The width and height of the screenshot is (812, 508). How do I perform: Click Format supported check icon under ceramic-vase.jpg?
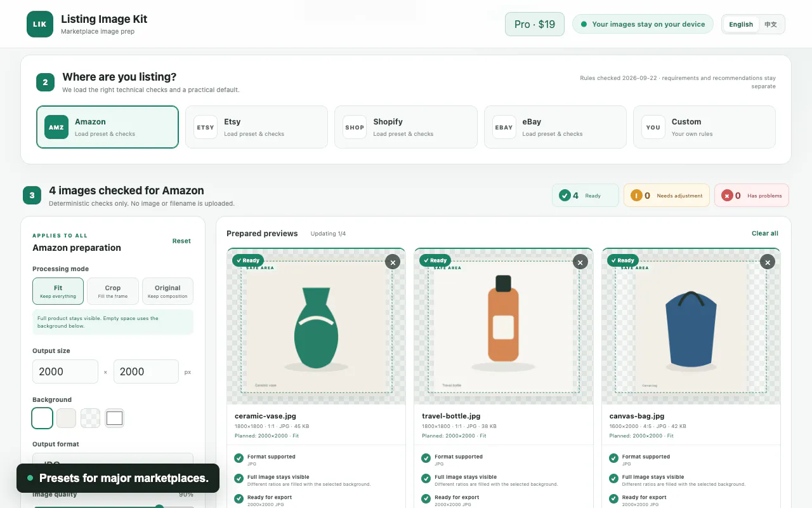coord(239,458)
